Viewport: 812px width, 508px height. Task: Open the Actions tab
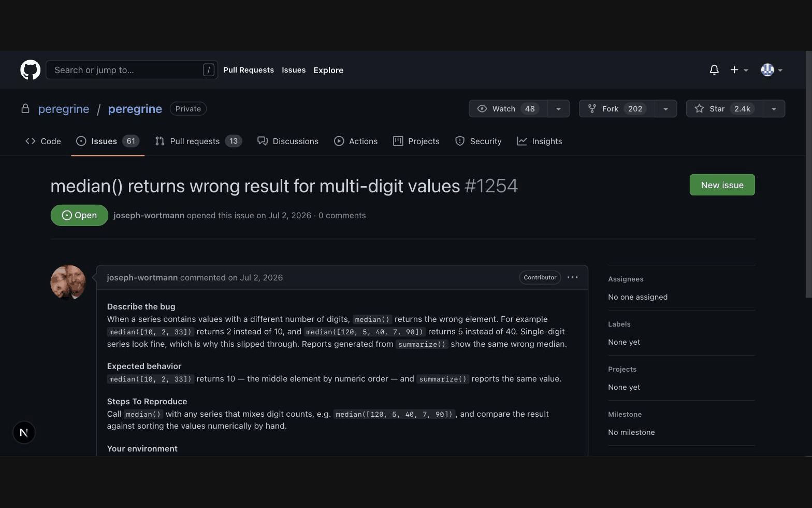click(356, 141)
